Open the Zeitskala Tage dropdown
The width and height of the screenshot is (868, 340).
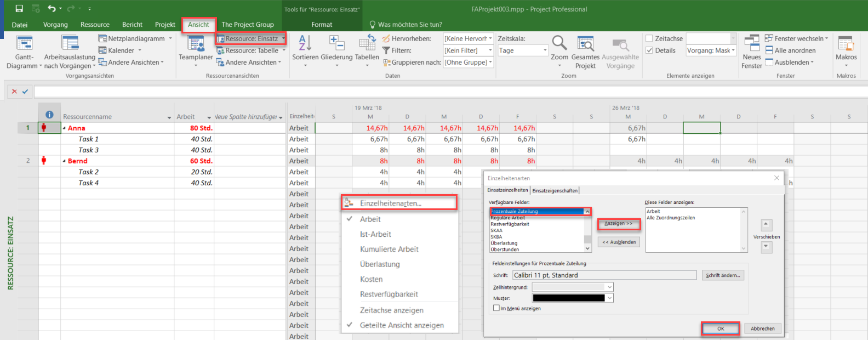click(523, 50)
